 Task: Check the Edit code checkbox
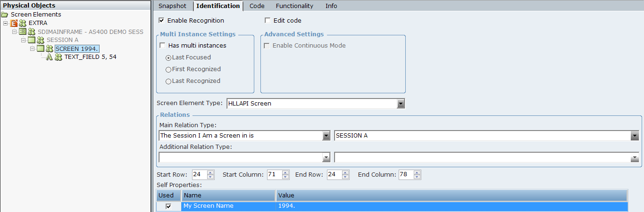pyautogui.click(x=268, y=21)
